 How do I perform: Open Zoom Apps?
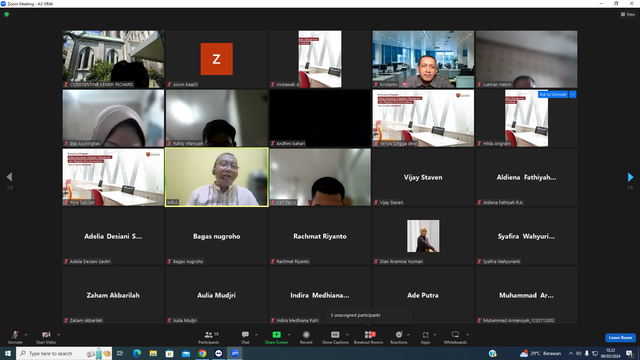(x=425, y=337)
